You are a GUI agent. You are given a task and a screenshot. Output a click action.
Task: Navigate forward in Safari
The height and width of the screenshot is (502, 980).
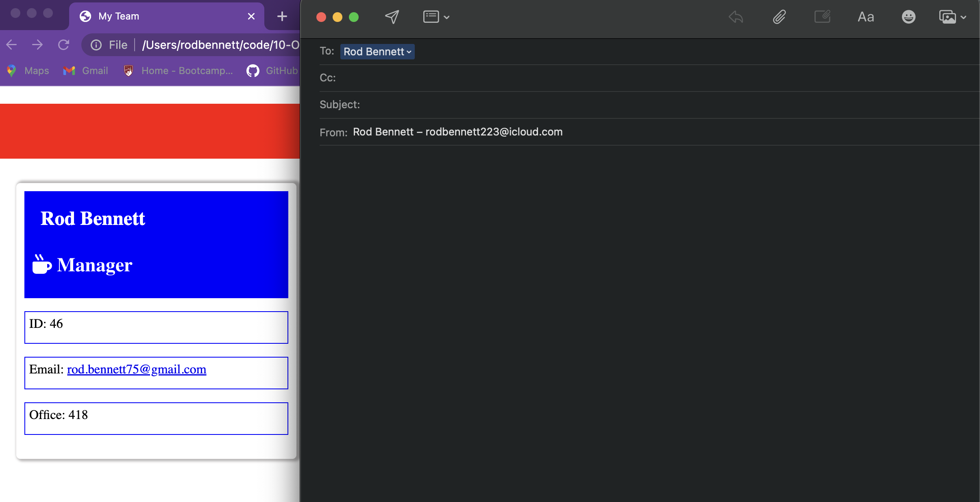[37, 44]
